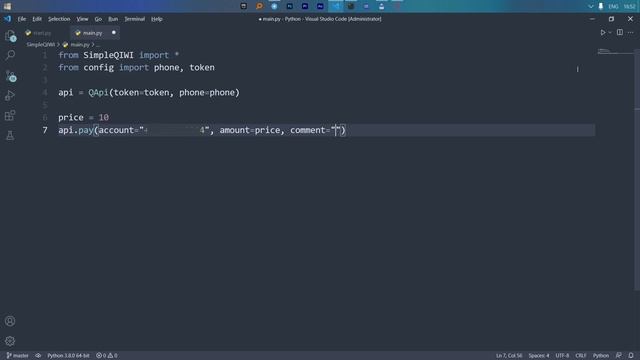640x360 pixels.
Task: Open the Run menu
Action: tap(113, 19)
